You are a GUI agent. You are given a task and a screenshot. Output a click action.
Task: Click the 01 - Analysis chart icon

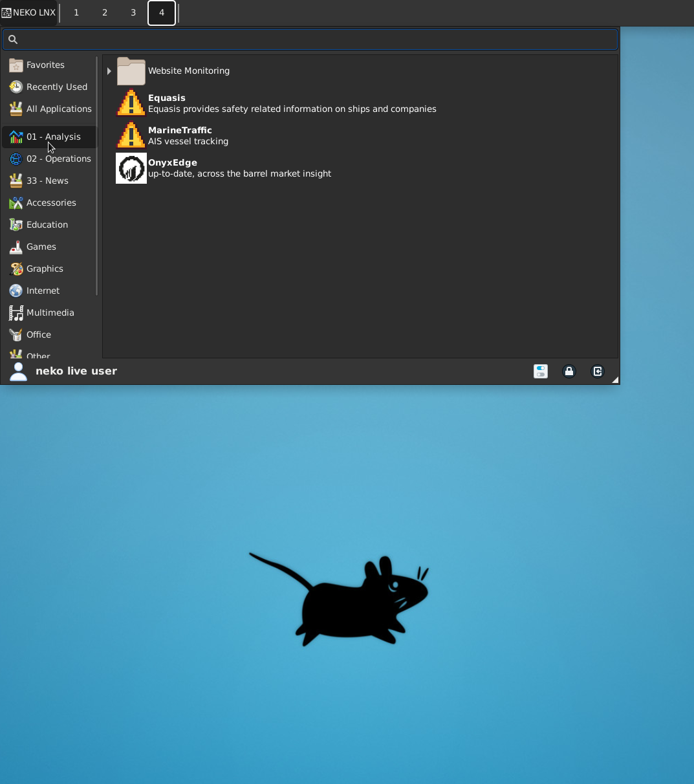pyautogui.click(x=16, y=136)
